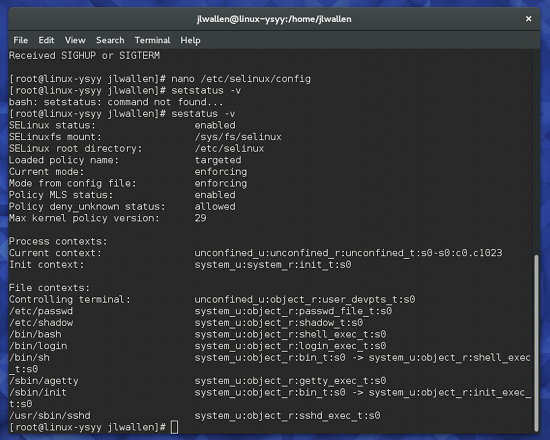Open the Help menu
This screenshot has height=440, width=550.
[190, 40]
